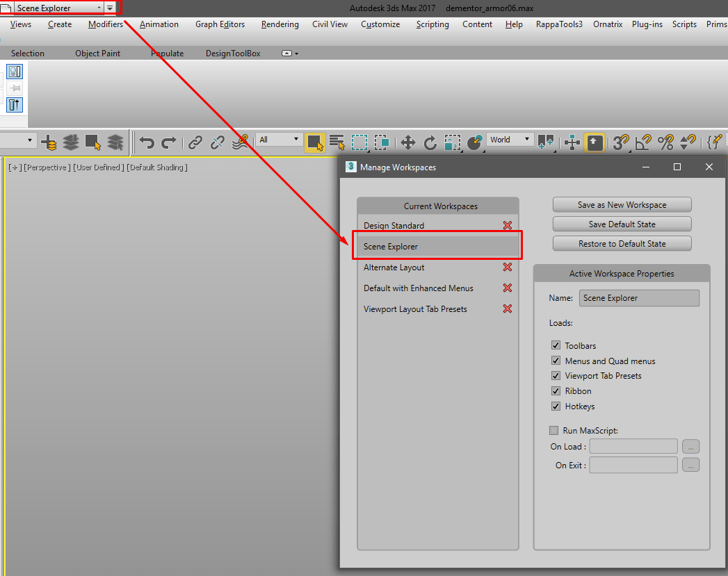Toggle the 3D Snaps button
This screenshot has width=728, height=576.
[x=620, y=142]
